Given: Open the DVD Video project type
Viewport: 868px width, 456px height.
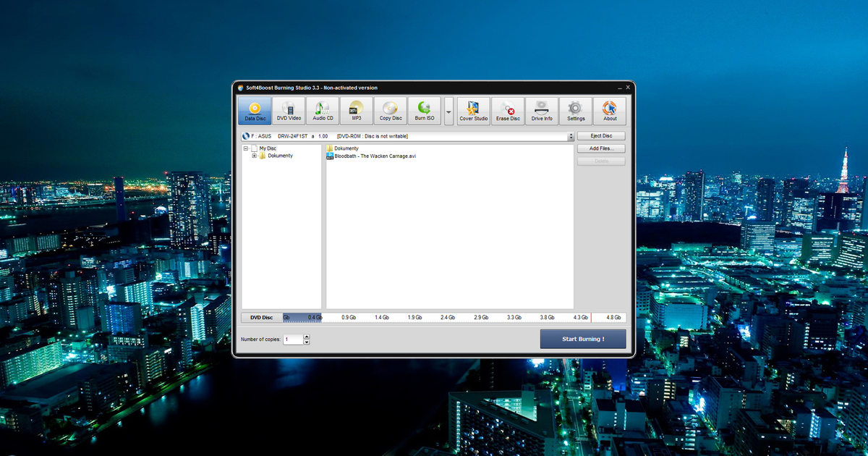Looking at the screenshot, I should pyautogui.click(x=289, y=111).
